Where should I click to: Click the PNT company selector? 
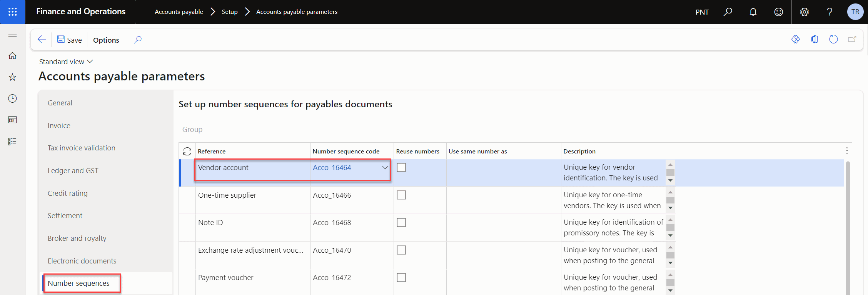click(702, 12)
